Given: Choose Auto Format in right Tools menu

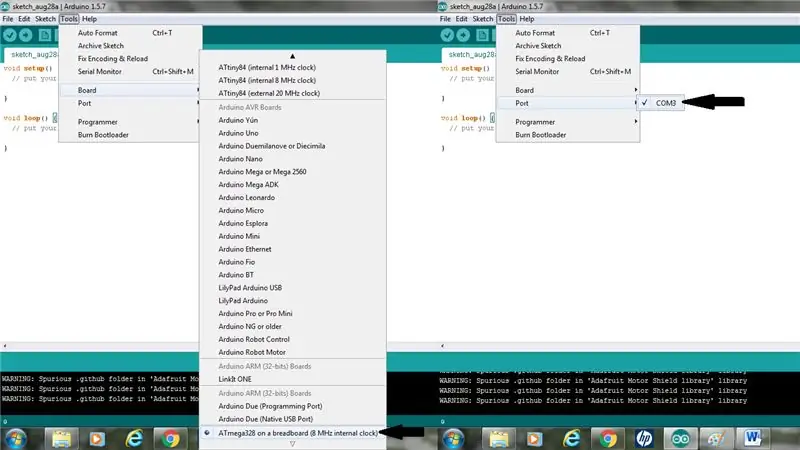Looking at the screenshot, I should (x=567, y=33).
